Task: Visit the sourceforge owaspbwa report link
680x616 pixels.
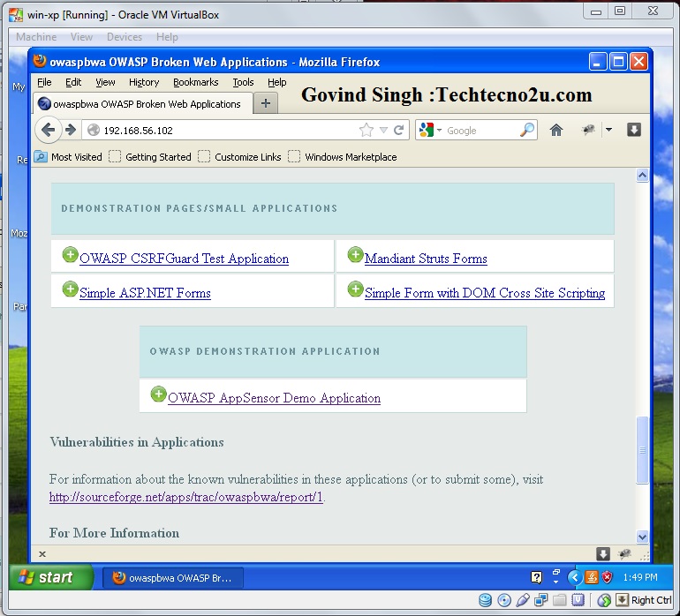Action: tap(186, 497)
